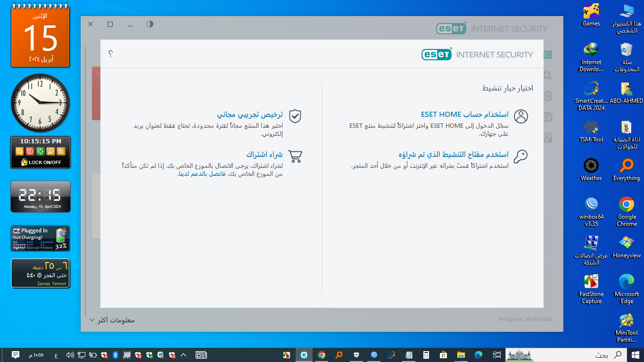This screenshot has height=362, width=644.
Task: Click the ESET HOME account person icon
Action: point(521,116)
